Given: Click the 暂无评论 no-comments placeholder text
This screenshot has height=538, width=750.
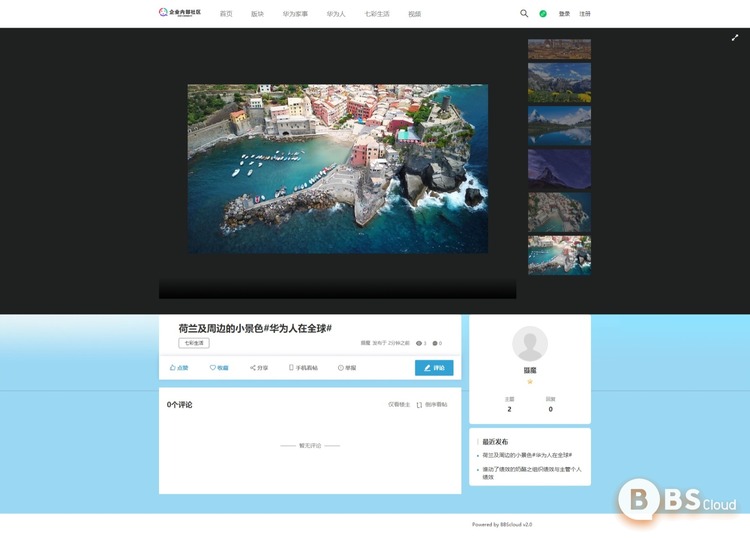Looking at the screenshot, I should (x=310, y=445).
